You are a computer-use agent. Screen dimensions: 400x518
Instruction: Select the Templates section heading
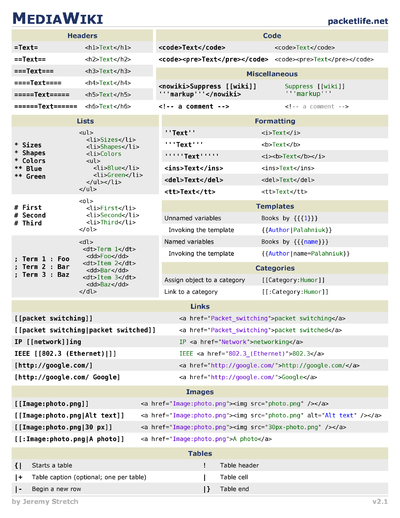click(x=275, y=206)
